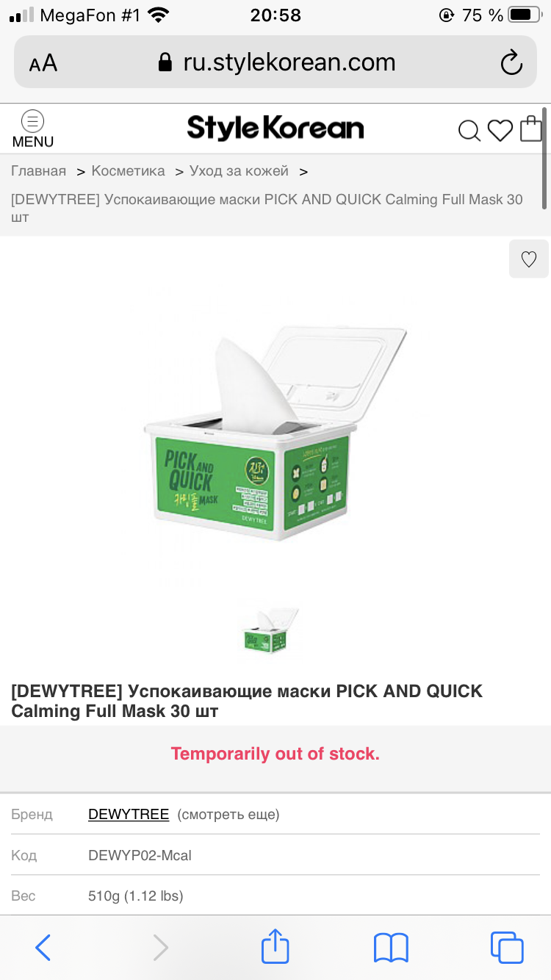Open DEWYTREE brand link
Viewport: 551px width, 980px height.
click(x=129, y=814)
